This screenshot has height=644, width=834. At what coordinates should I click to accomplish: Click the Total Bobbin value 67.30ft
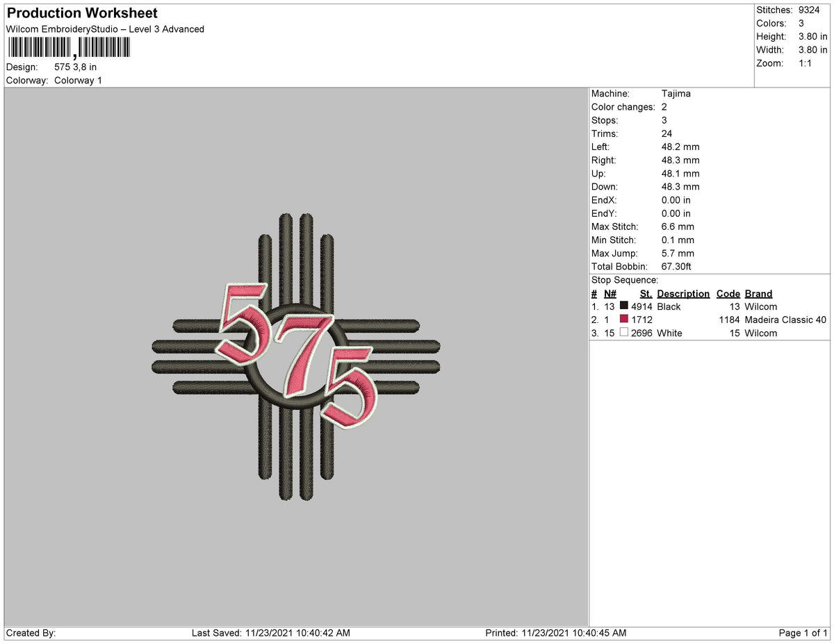tap(676, 267)
